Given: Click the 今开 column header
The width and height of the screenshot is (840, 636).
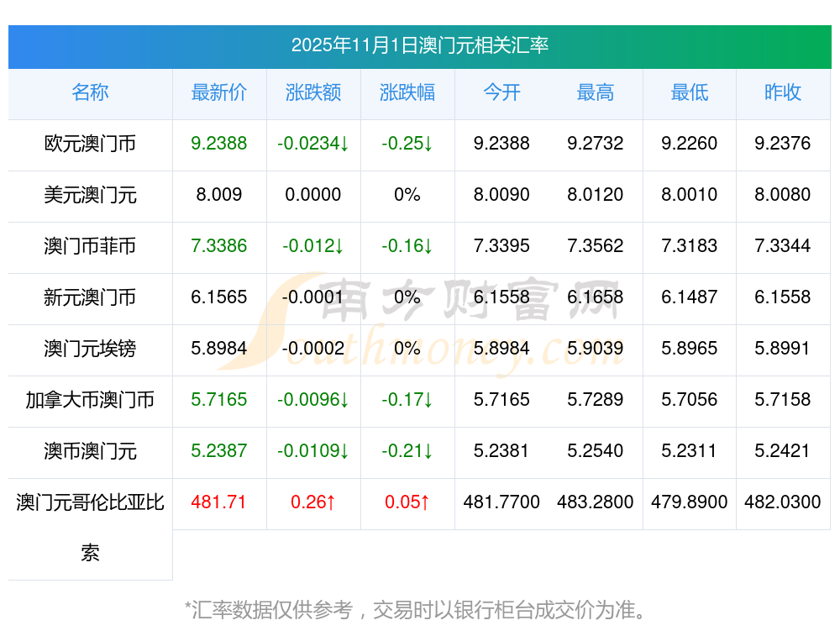Looking at the screenshot, I should tap(501, 92).
